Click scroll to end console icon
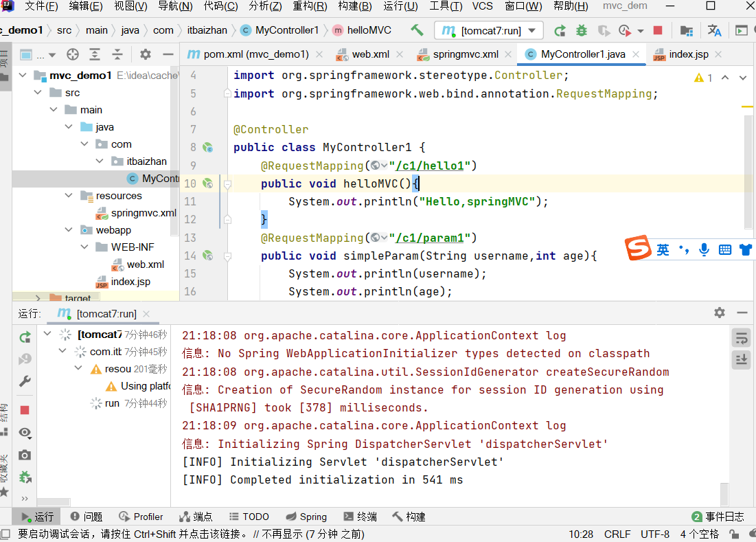756x542 pixels. point(742,359)
